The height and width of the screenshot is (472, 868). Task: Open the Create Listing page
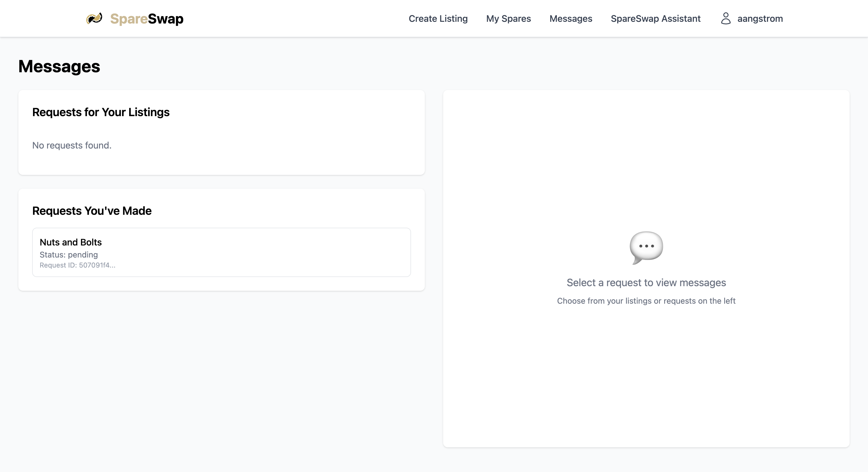point(438,19)
